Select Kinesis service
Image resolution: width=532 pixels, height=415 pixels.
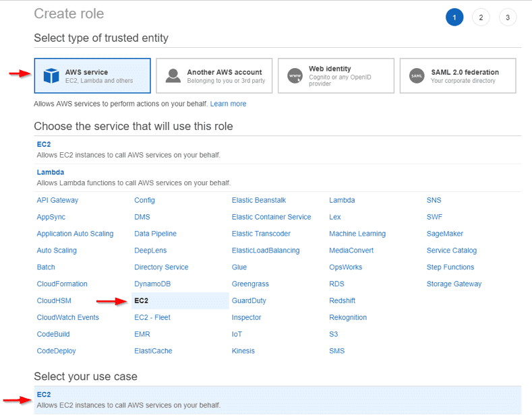(x=243, y=351)
